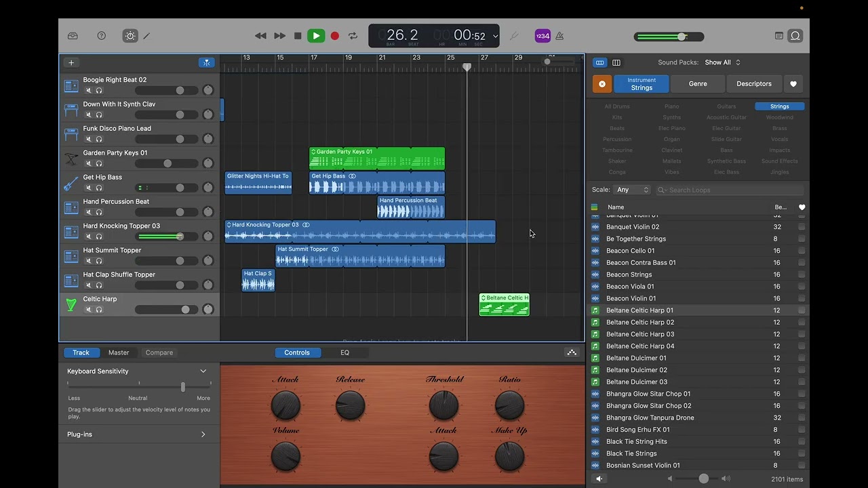
Task: Solo the Down With It Synth Clav track
Action: (x=99, y=115)
